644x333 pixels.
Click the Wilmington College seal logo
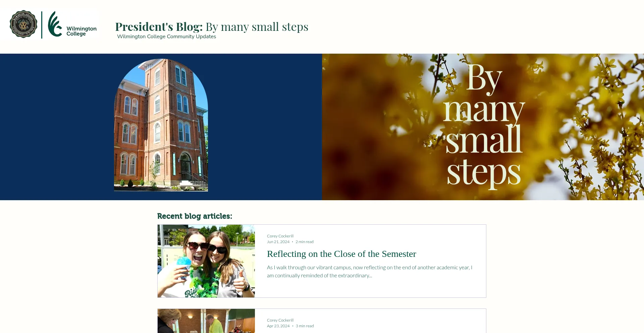(23, 24)
